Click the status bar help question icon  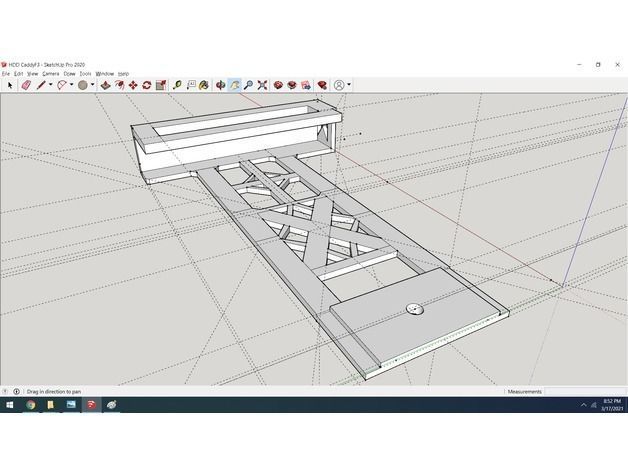point(5,391)
